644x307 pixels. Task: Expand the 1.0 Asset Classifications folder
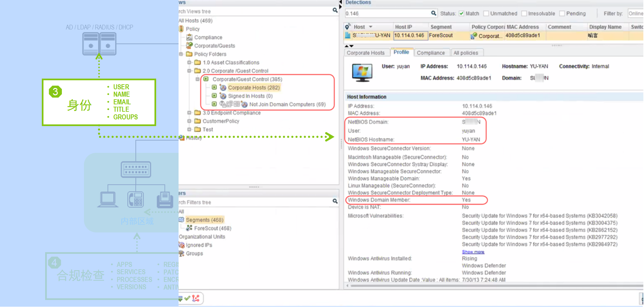pyautogui.click(x=189, y=63)
